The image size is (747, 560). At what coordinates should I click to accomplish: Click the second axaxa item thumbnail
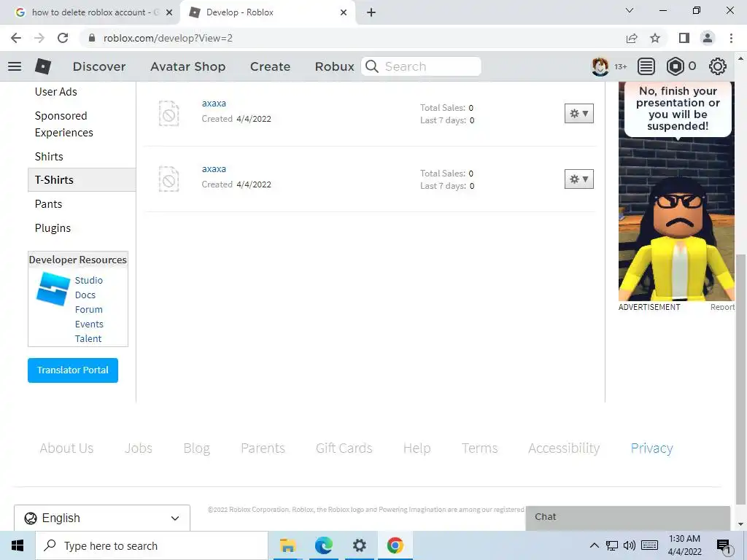pyautogui.click(x=169, y=179)
